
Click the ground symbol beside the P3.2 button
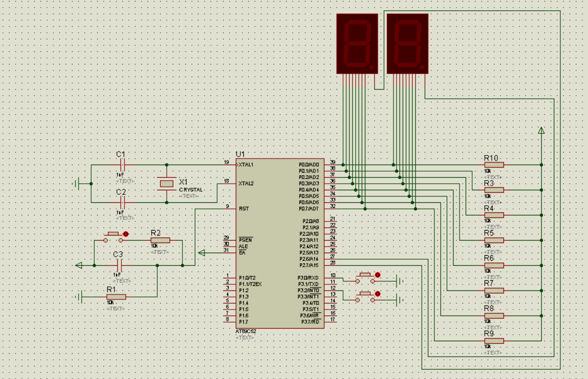pos(400,300)
